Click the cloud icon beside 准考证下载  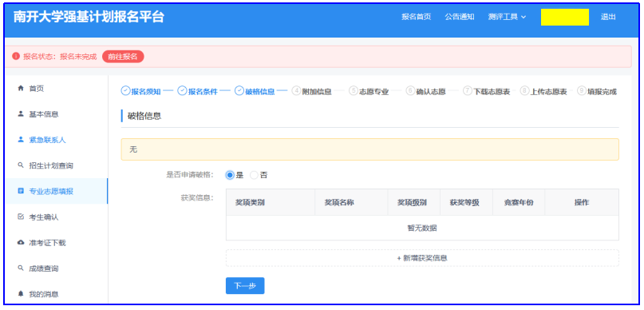(21, 243)
